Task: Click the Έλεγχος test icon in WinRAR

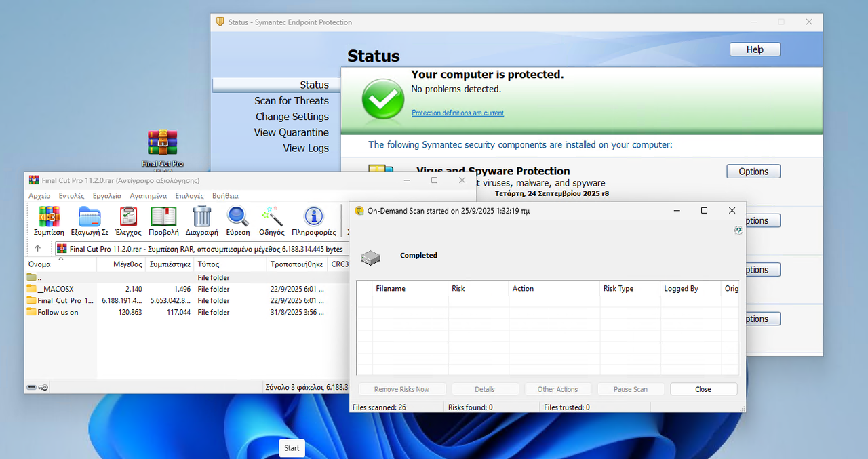Action: (x=128, y=216)
